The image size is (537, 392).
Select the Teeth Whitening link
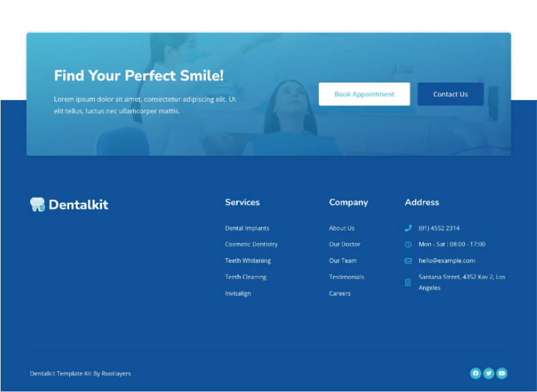[248, 260]
